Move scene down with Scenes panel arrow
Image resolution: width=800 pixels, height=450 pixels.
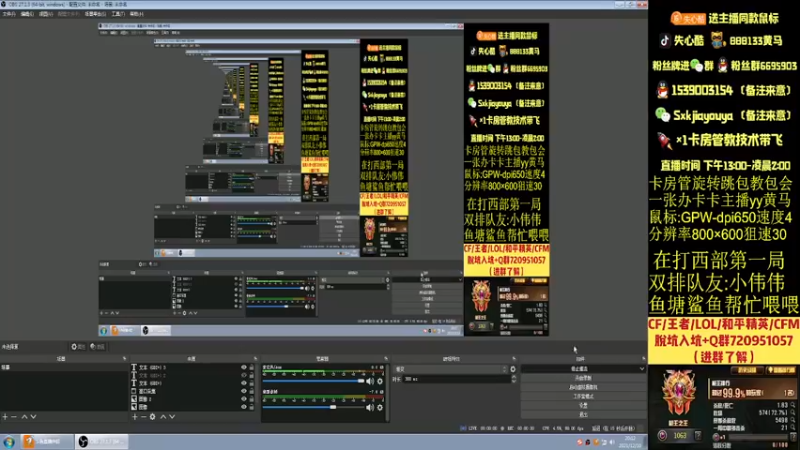33,417
